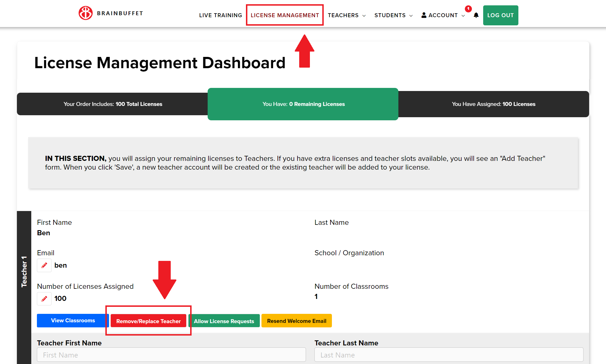This screenshot has height=364, width=606.
Task: Click the red notification badge
Action: click(468, 9)
